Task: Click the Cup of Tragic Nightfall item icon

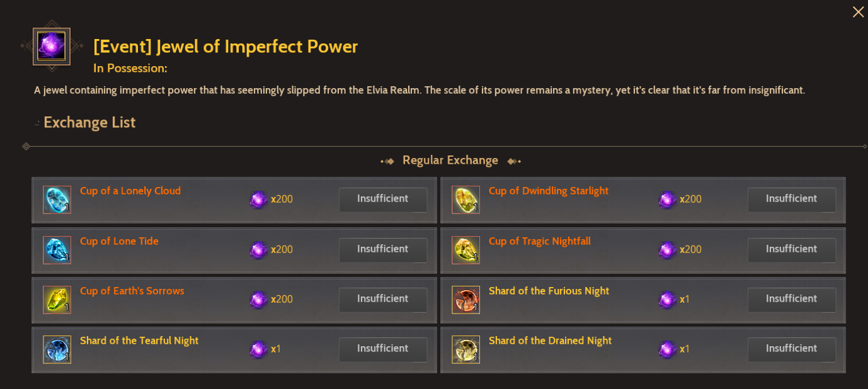Action: click(x=465, y=250)
